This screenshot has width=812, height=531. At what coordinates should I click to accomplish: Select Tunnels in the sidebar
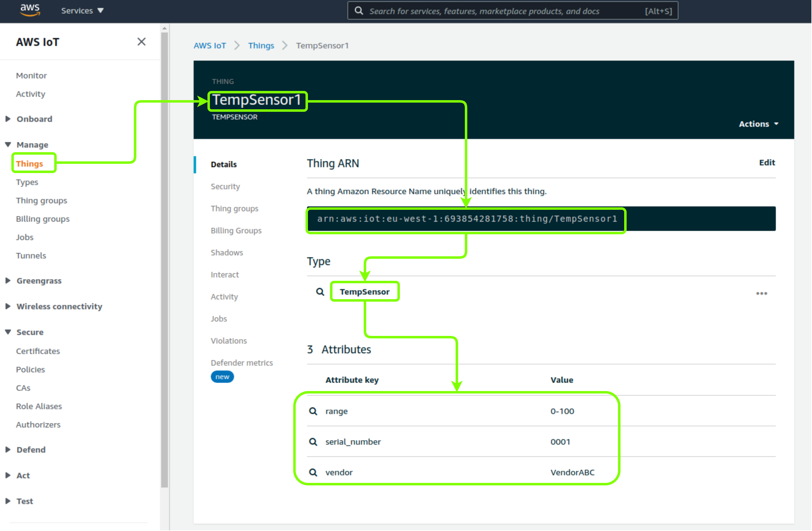tap(31, 256)
